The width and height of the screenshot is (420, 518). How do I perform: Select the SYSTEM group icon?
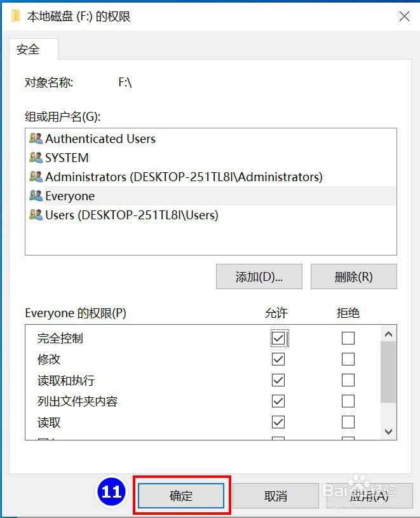pyautogui.click(x=36, y=158)
